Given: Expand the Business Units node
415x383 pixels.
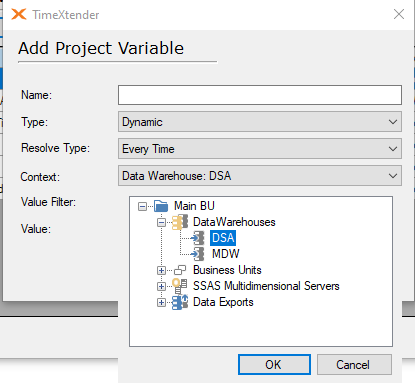Looking at the screenshot, I should point(161,270).
